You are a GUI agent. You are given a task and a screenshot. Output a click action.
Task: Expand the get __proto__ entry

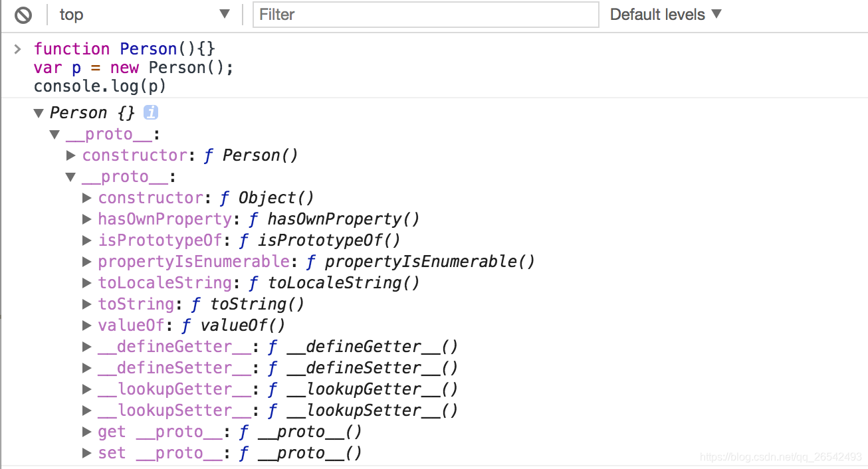87,432
